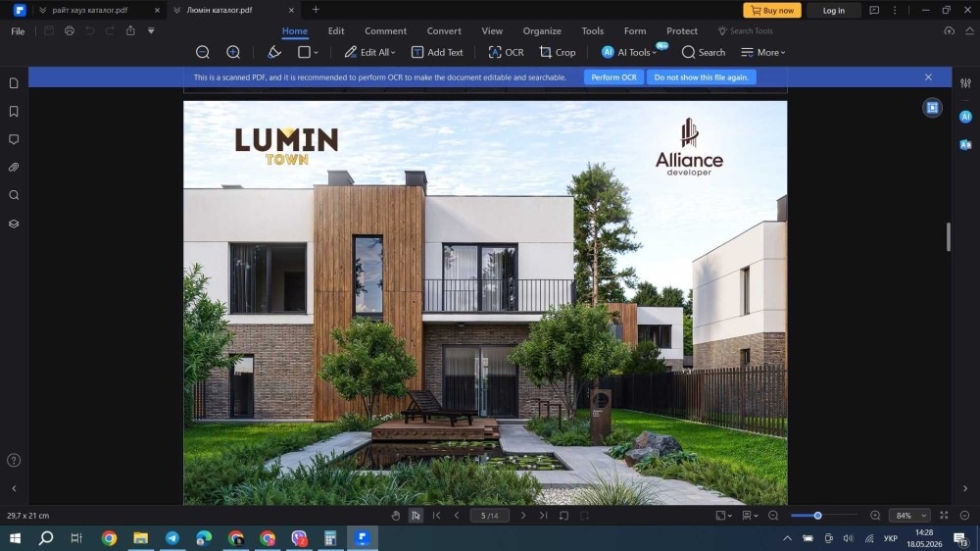Open the Attachments panel in sidebar
The height and width of the screenshot is (551, 980).
[14, 168]
